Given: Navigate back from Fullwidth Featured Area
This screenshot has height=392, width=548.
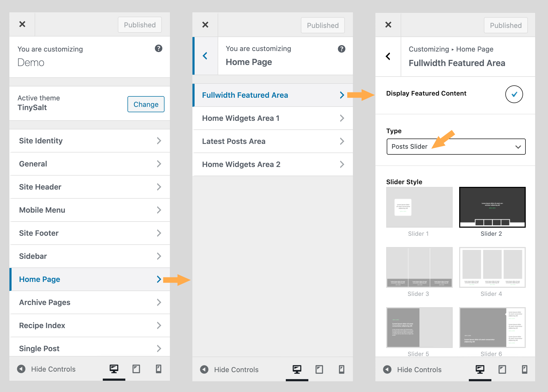Looking at the screenshot, I should click(x=388, y=56).
